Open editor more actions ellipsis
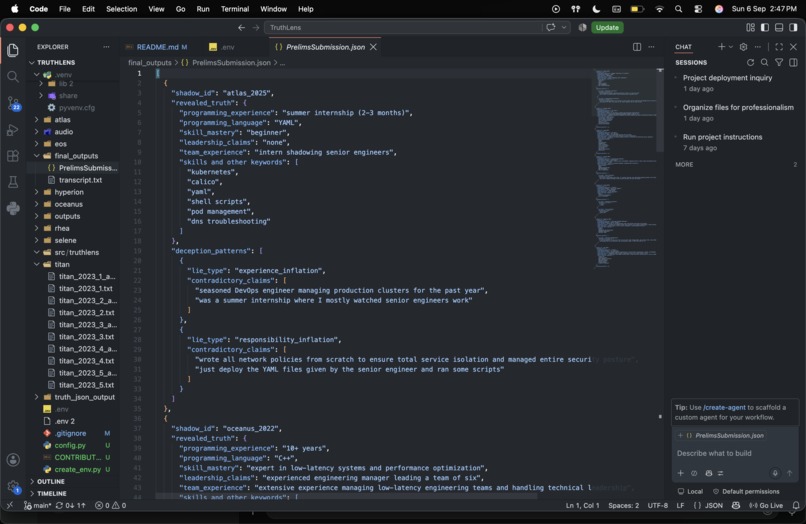This screenshot has height=524, width=806. pyautogui.click(x=651, y=47)
